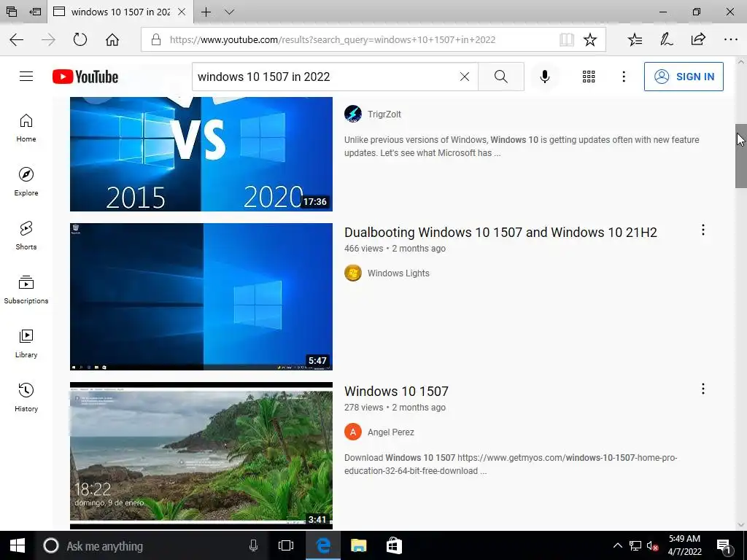
Task: Open Task View on the taskbar
Action: click(x=286, y=545)
